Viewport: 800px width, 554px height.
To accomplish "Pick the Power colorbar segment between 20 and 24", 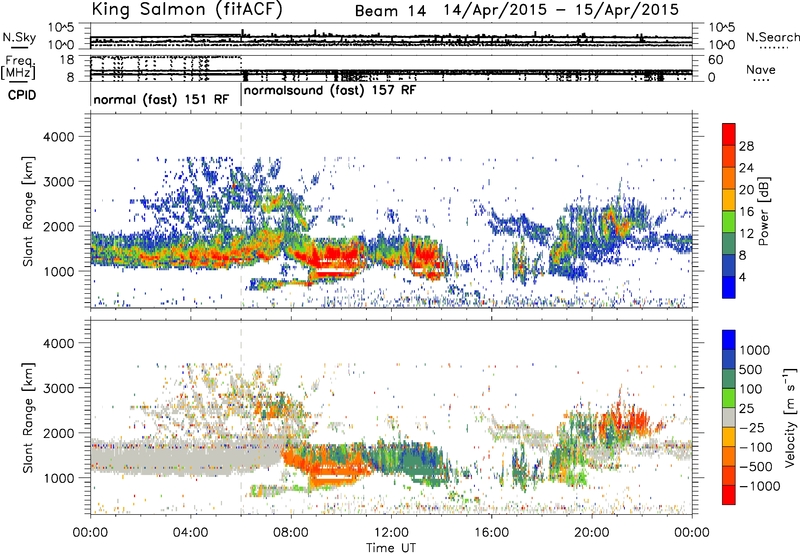I will pos(729,178).
